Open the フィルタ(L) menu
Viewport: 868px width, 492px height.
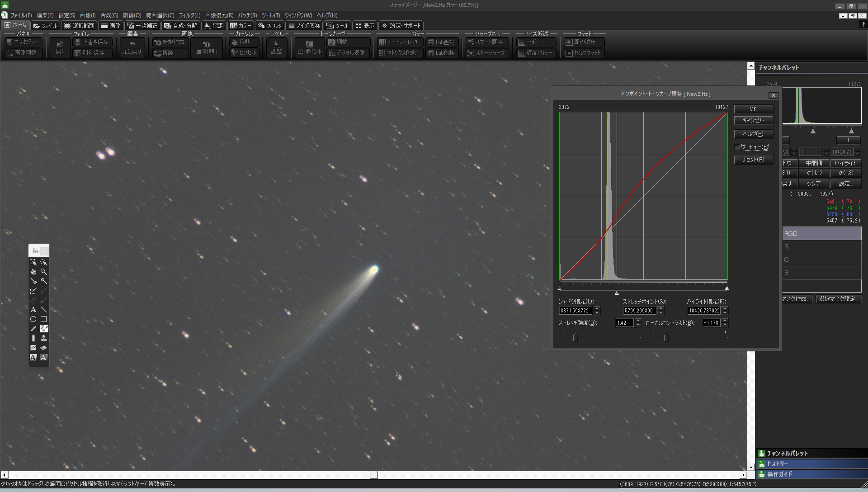pyautogui.click(x=189, y=15)
